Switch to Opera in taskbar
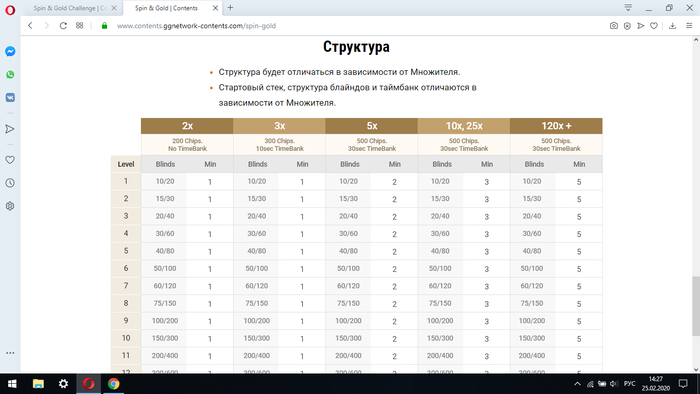Image resolution: width=700 pixels, height=394 pixels. point(88,384)
